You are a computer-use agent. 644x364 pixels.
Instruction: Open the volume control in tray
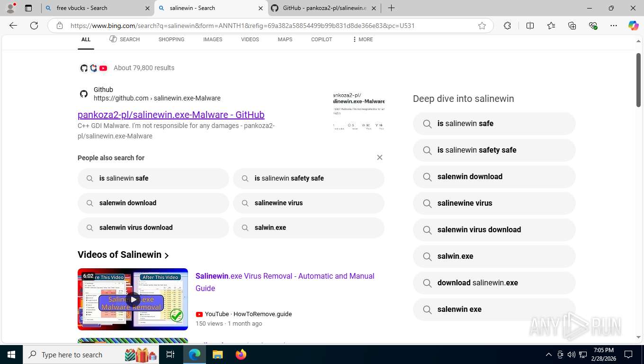(571, 355)
